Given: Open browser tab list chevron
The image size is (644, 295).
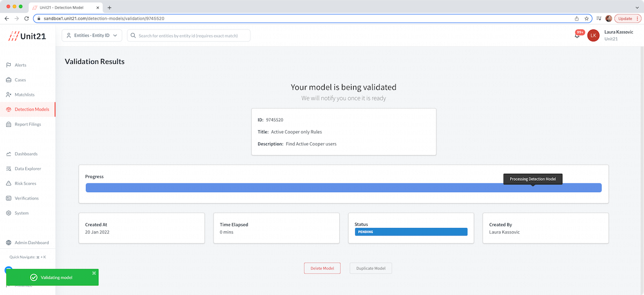Looking at the screenshot, I should [636, 8].
